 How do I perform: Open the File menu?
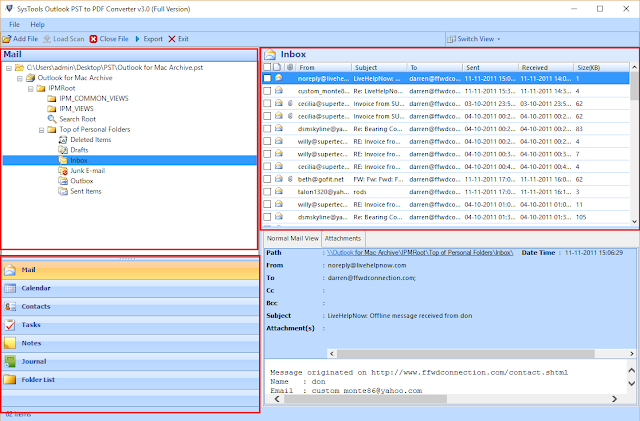coord(14,25)
